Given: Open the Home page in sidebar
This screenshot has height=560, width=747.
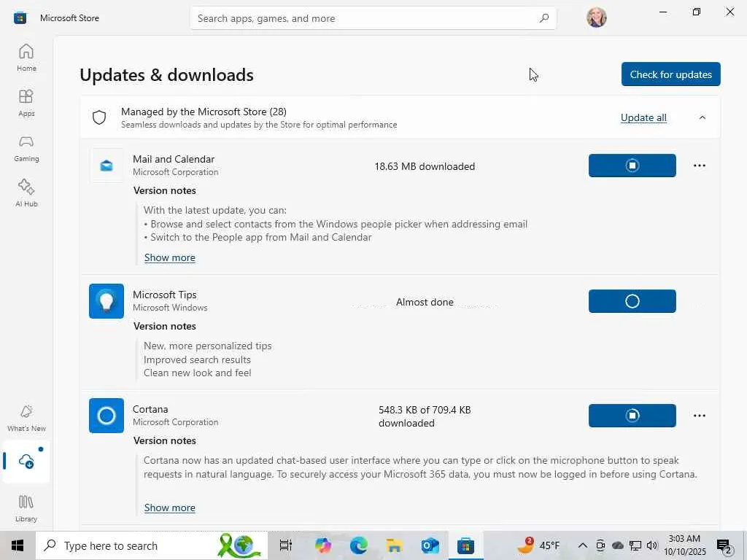Looking at the screenshot, I should [26, 58].
